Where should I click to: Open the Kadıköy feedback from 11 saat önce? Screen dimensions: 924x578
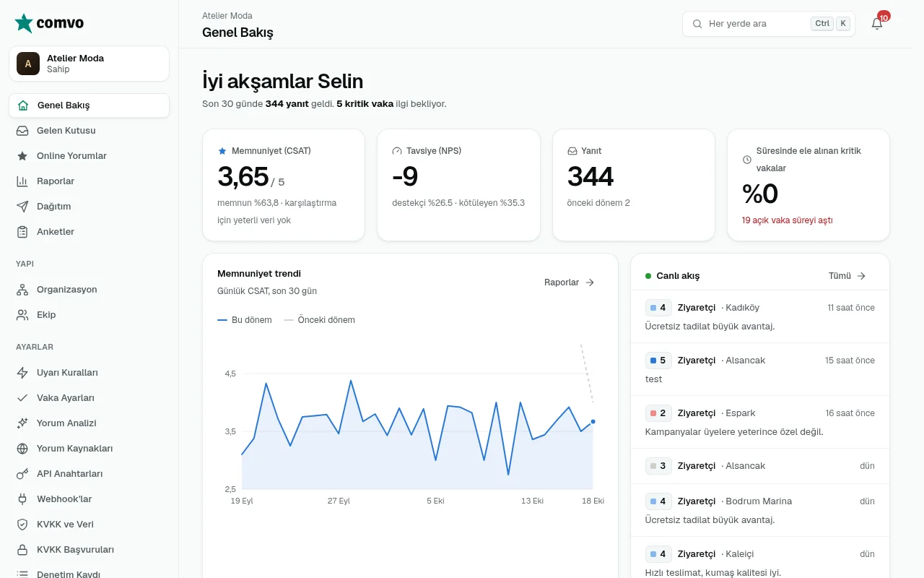[760, 316]
